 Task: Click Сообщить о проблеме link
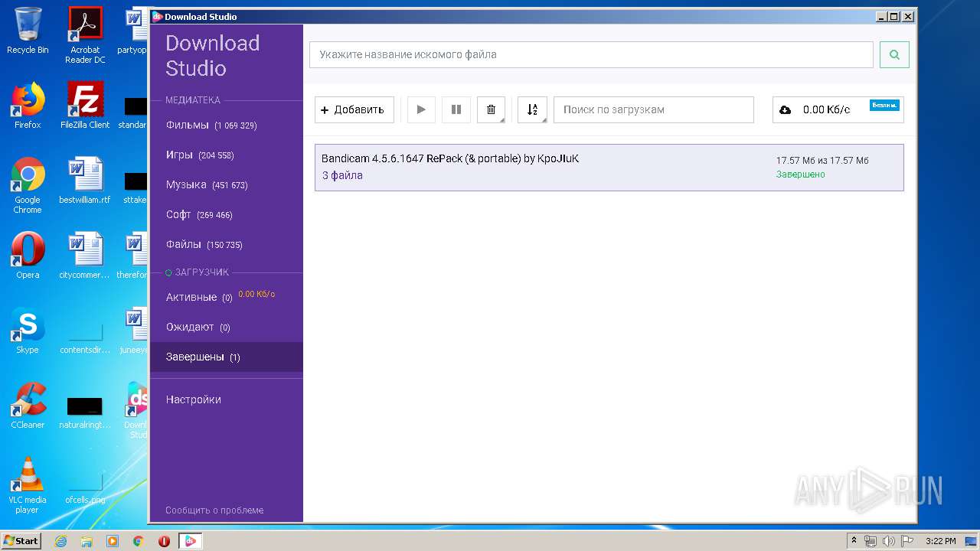click(x=214, y=510)
